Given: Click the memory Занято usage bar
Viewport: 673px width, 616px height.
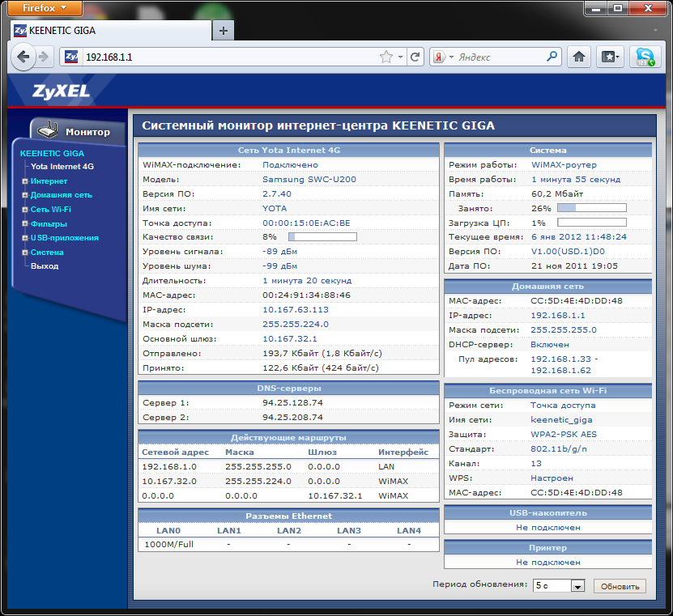Looking at the screenshot, I should tap(592, 208).
